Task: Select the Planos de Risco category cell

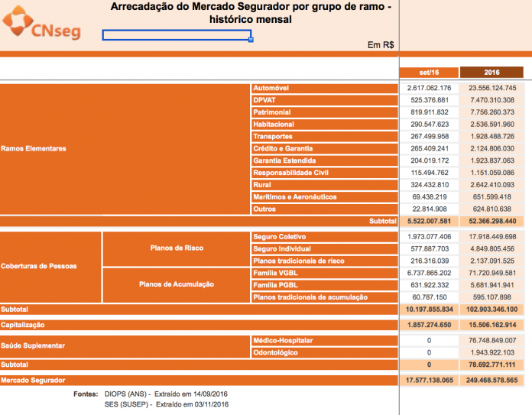Action: click(177, 248)
